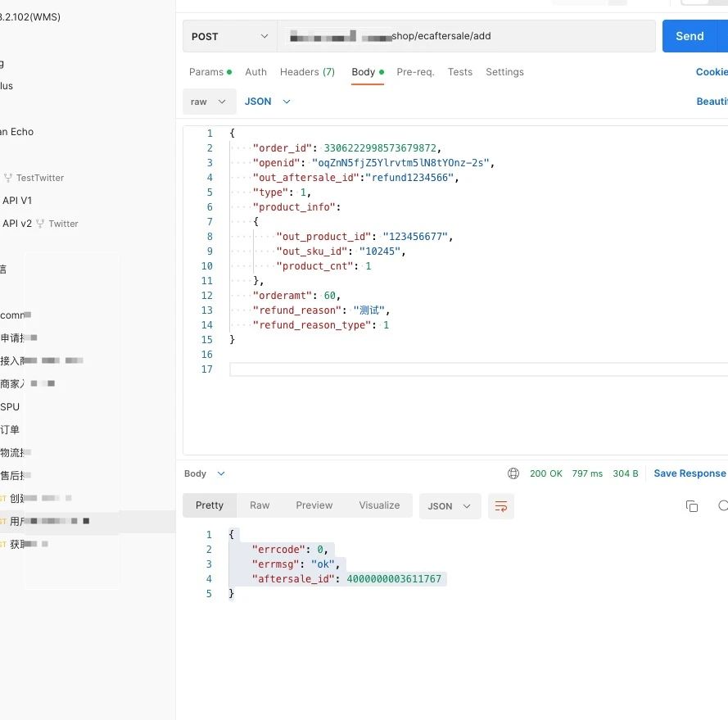The height and width of the screenshot is (720, 728).
Task: Expand the response Body section dropdown
Action: point(204,473)
